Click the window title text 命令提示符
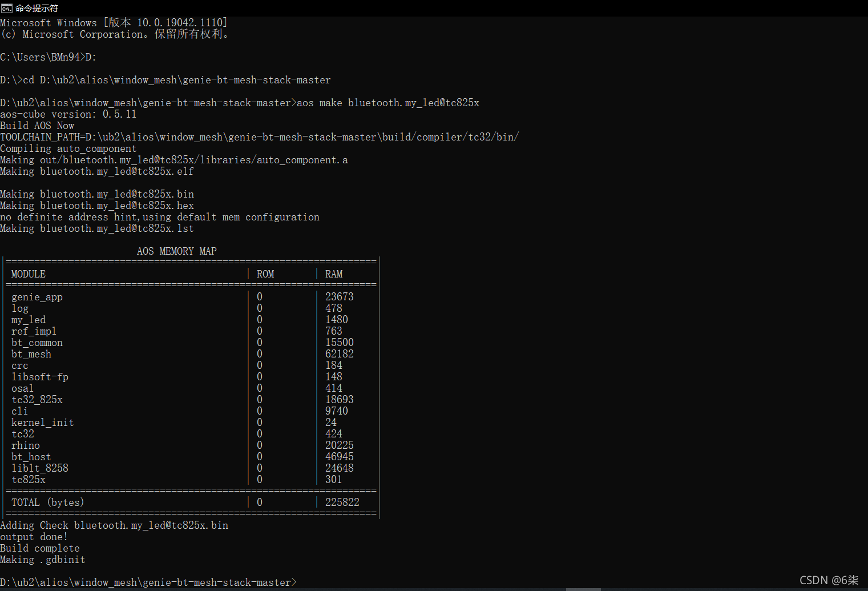 point(37,8)
